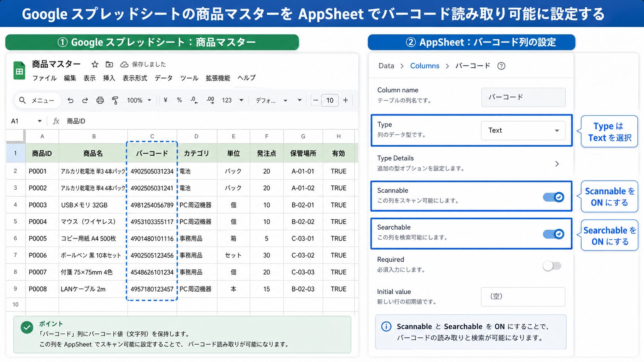This screenshot has width=644, height=362.
Task: Select the バーコード header cell
Action: (x=152, y=153)
